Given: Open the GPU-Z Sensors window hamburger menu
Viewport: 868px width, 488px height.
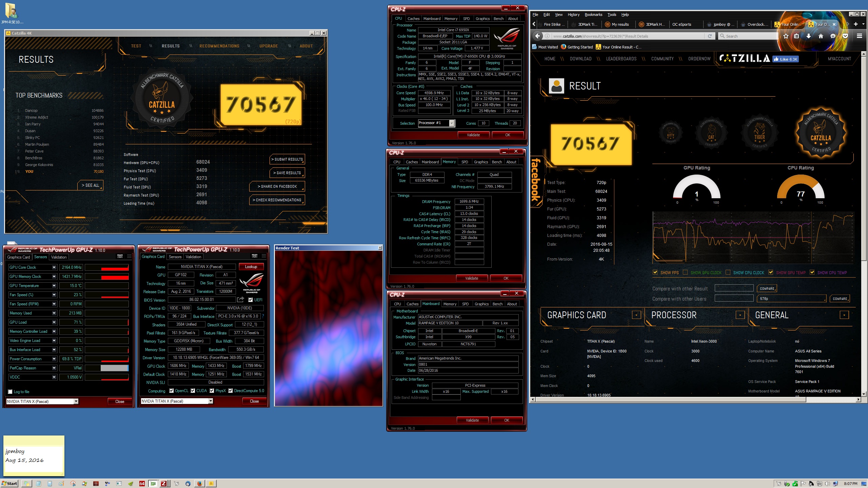Looking at the screenshot, I should [x=129, y=257].
